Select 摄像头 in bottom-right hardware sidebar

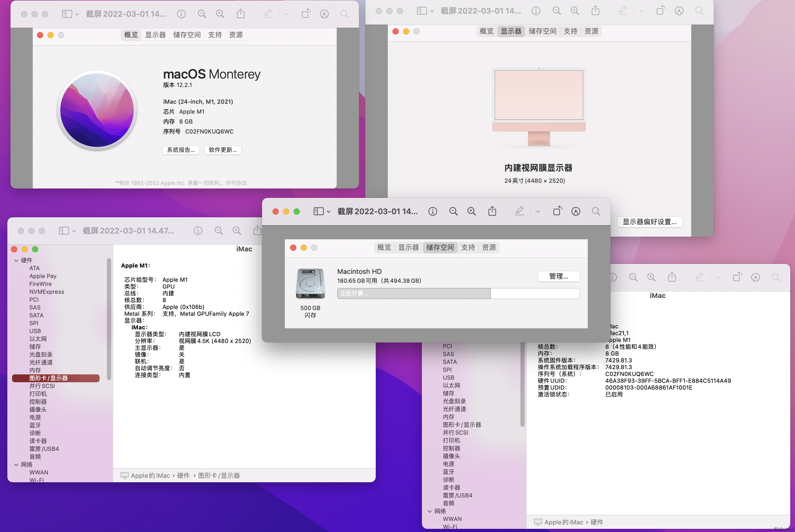point(451,456)
